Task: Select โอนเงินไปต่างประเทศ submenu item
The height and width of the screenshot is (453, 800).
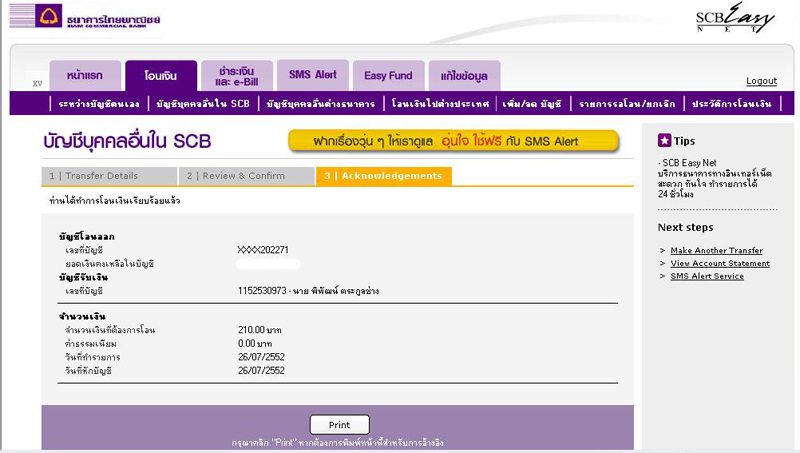Action: pos(440,104)
